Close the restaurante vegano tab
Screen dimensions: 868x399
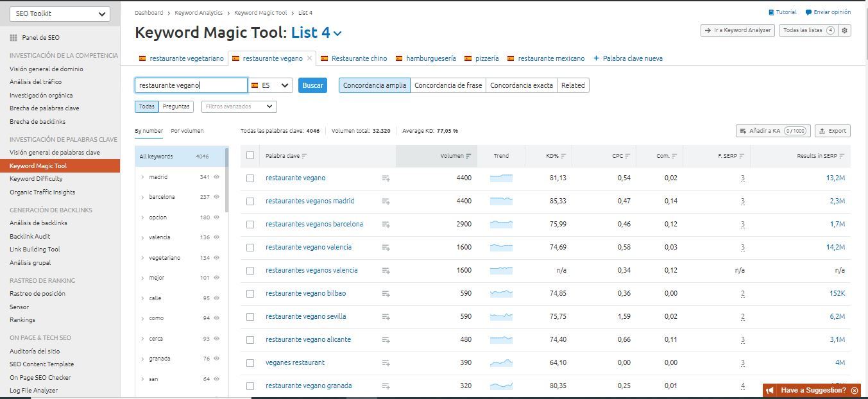click(x=310, y=58)
